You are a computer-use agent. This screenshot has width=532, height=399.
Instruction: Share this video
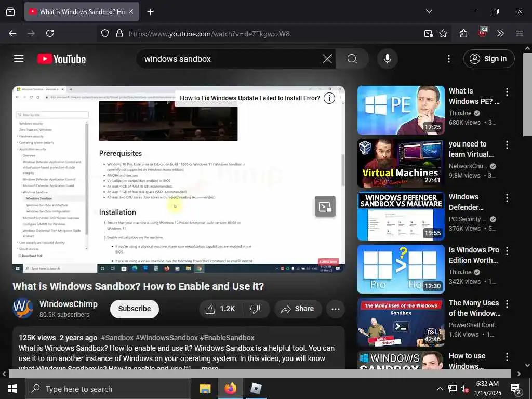(298, 309)
